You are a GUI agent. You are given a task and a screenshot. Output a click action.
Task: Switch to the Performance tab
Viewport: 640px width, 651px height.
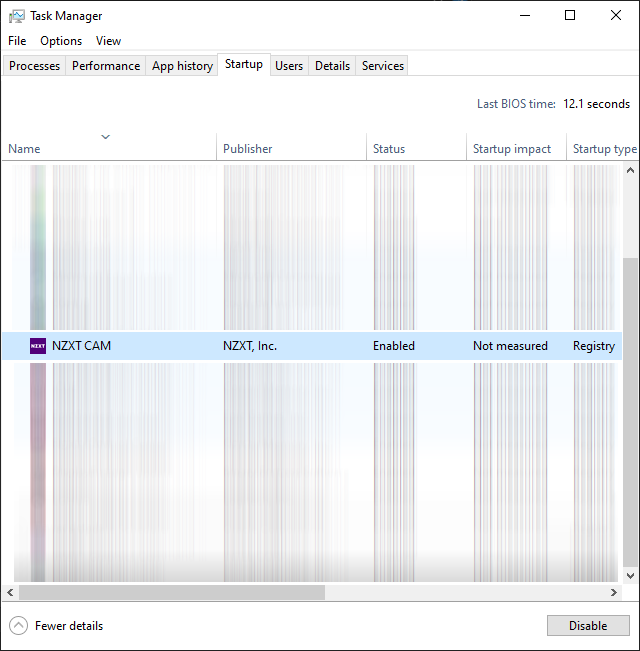[x=106, y=66]
